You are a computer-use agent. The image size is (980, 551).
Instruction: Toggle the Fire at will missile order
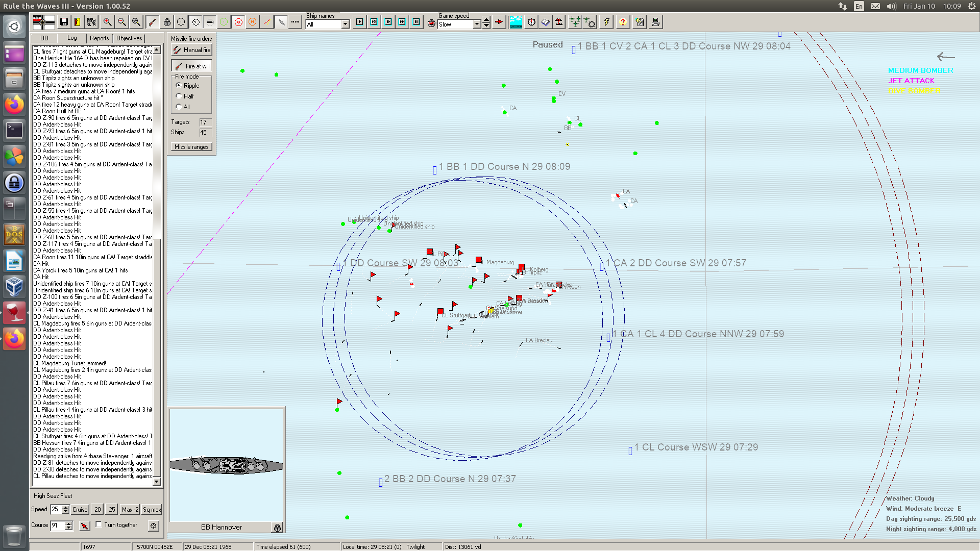(x=191, y=66)
